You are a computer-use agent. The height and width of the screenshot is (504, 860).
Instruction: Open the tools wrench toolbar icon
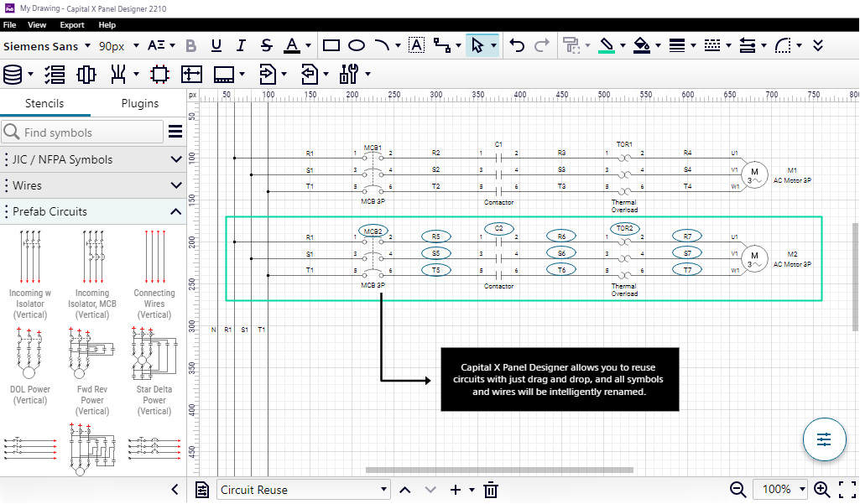349,74
